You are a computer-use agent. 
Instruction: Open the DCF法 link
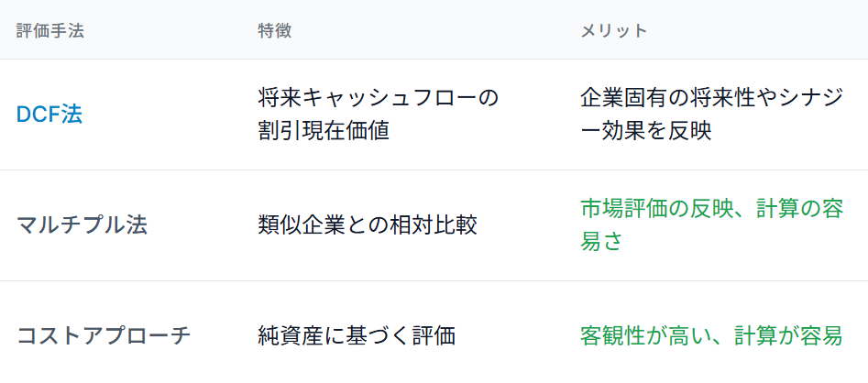49,115
